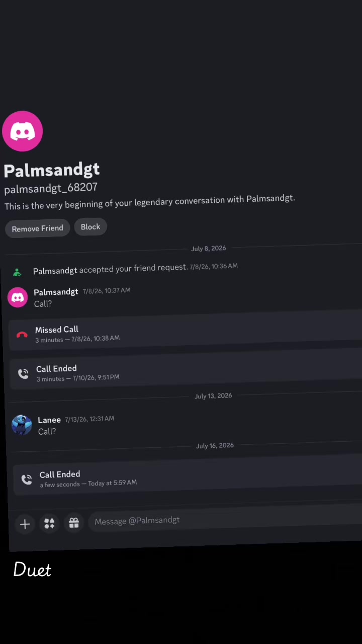
Task: Click the plus attachment icon
Action: [25, 524]
